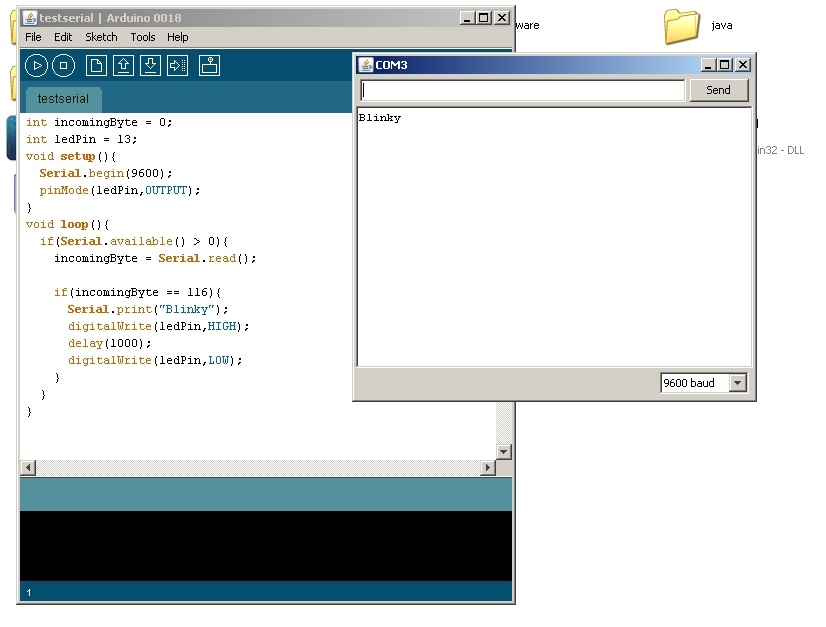The height and width of the screenshot is (627, 826).
Task: Click the Open sketch (up arrow) icon
Action: coord(123,66)
